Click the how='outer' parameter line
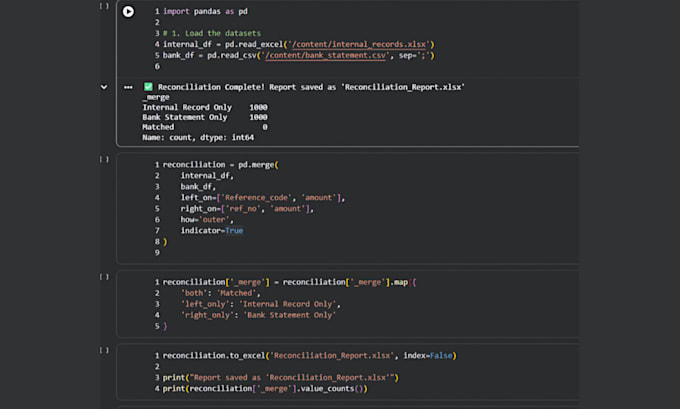Screen dimensions: 680x409 pos(207,219)
